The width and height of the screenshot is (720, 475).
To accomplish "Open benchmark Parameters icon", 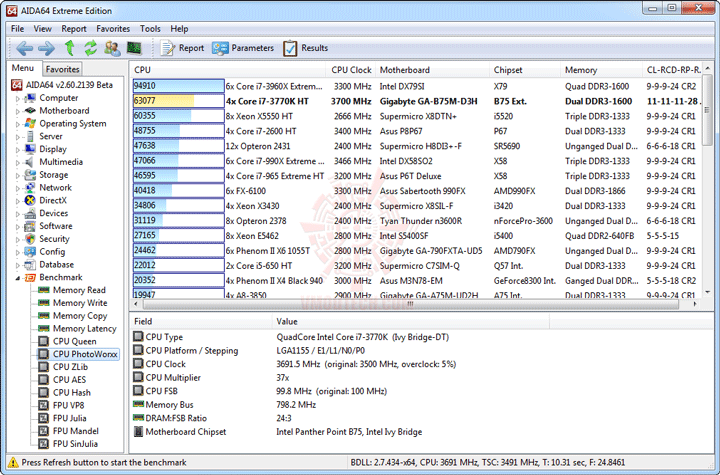I will pyautogui.click(x=220, y=48).
